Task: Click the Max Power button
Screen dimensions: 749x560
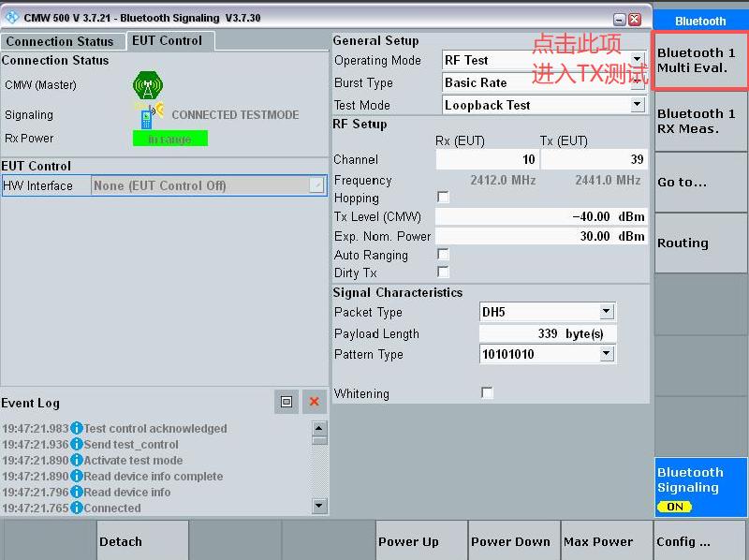Action: click(x=606, y=541)
